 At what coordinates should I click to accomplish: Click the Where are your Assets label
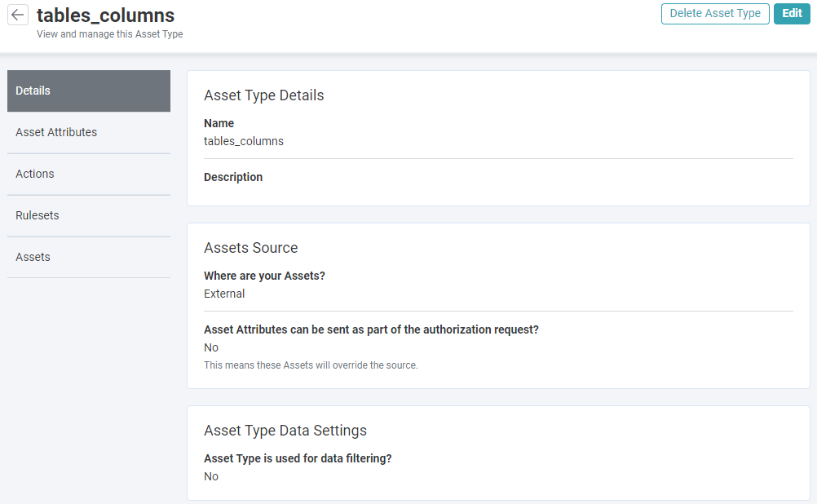263,276
